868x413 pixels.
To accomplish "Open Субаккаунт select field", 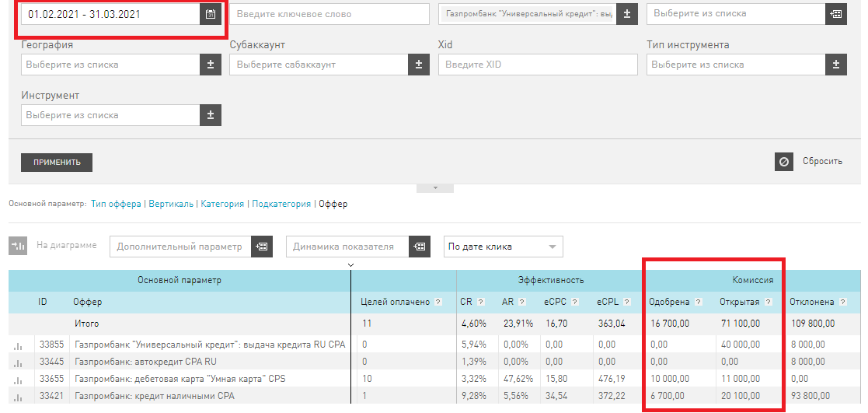I will 319,65.
